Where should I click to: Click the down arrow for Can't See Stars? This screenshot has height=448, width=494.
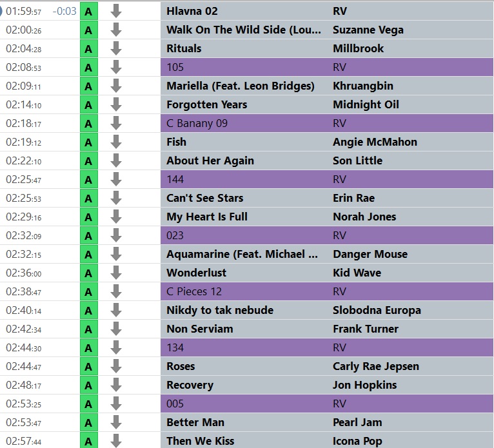point(116,199)
